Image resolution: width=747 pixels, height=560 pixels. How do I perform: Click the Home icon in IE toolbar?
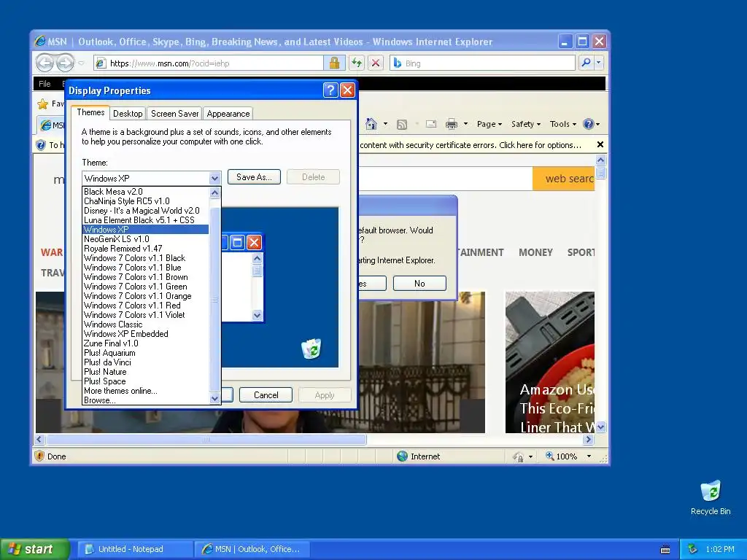(x=371, y=124)
